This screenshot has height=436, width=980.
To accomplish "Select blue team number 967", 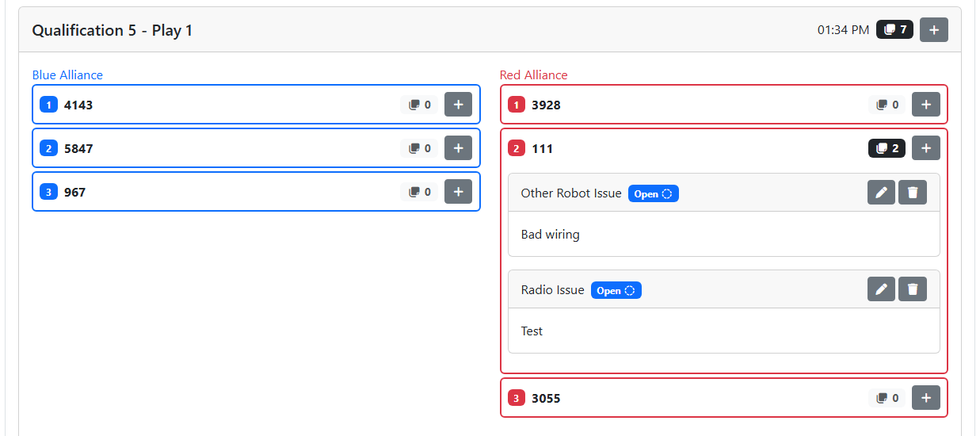I will pyautogui.click(x=74, y=192).
